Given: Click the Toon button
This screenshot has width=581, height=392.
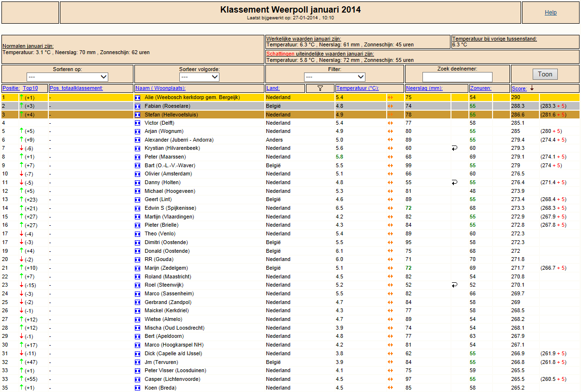Looking at the screenshot, I should (x=545, y=74).
